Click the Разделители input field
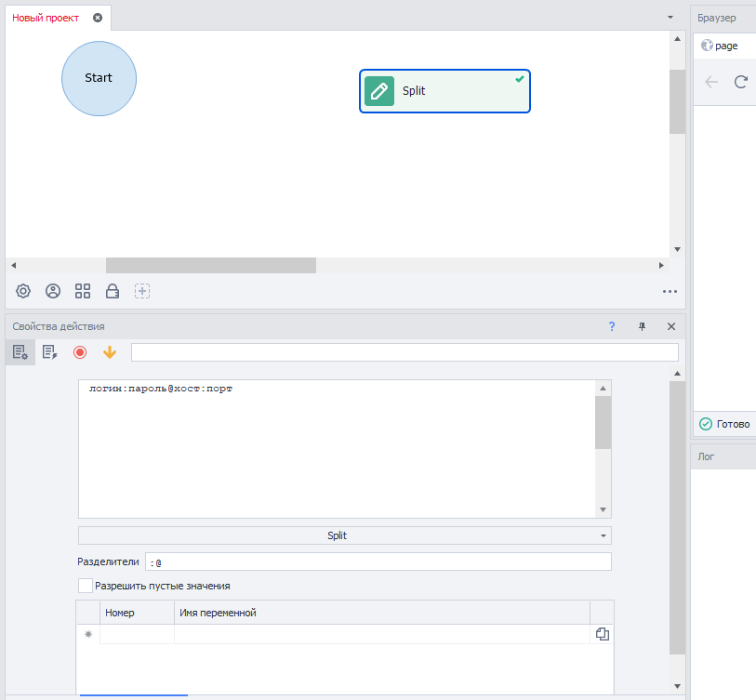Image resolution: width=756 pixels, height=700 pixels. click(x=378, y=561)
